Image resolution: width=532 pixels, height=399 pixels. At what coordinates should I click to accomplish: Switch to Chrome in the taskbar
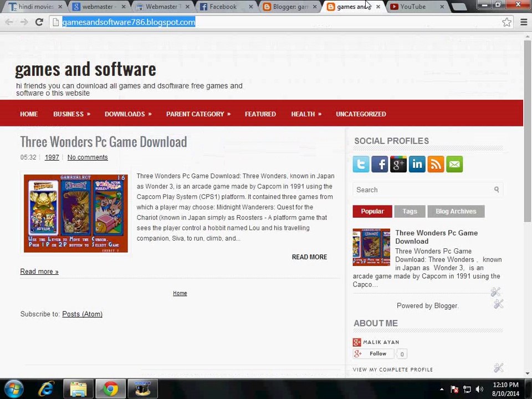click(110, 388)
